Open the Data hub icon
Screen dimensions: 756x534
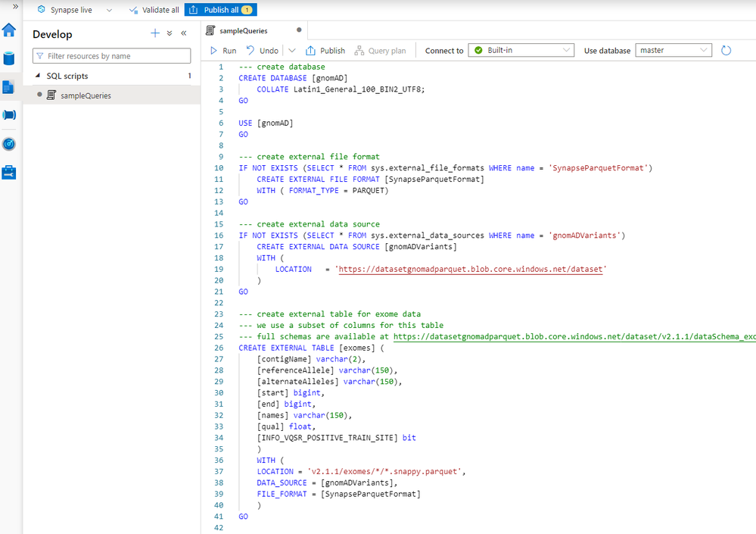tap(9, 58)
